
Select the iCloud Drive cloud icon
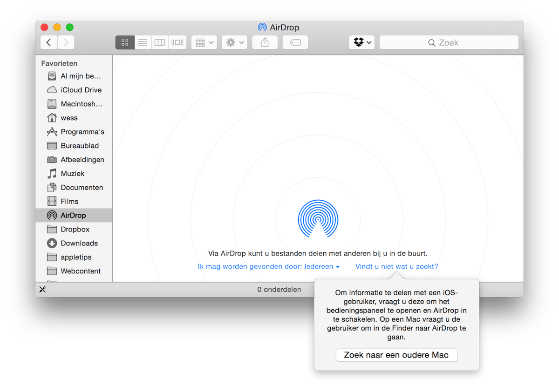click(x=52, y=90)
